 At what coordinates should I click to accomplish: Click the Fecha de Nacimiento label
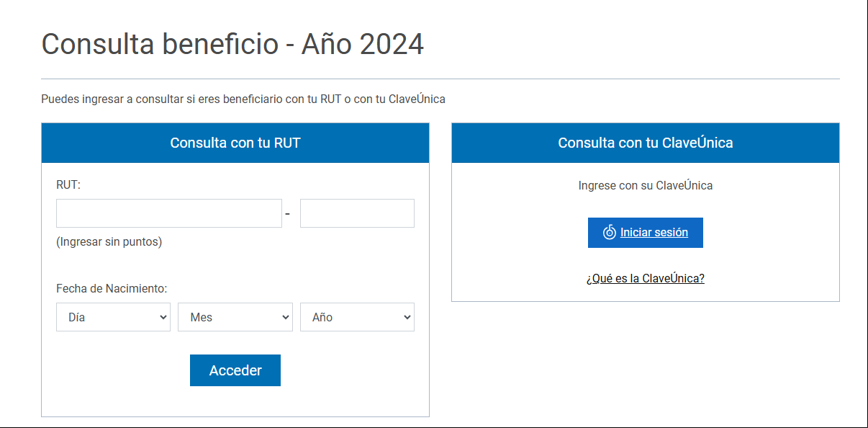tap(112, 289)
